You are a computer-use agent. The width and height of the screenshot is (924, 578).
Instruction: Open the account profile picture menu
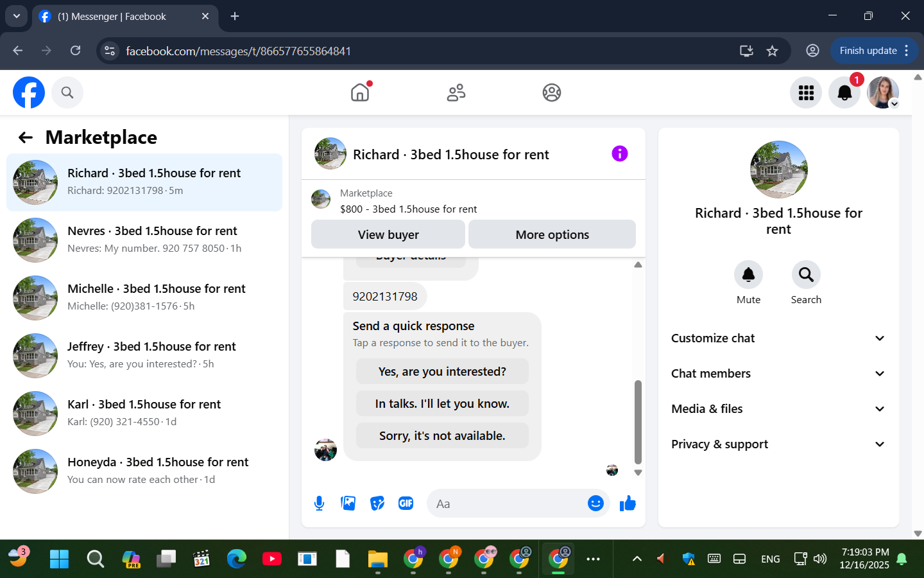[x=883, y=92]
